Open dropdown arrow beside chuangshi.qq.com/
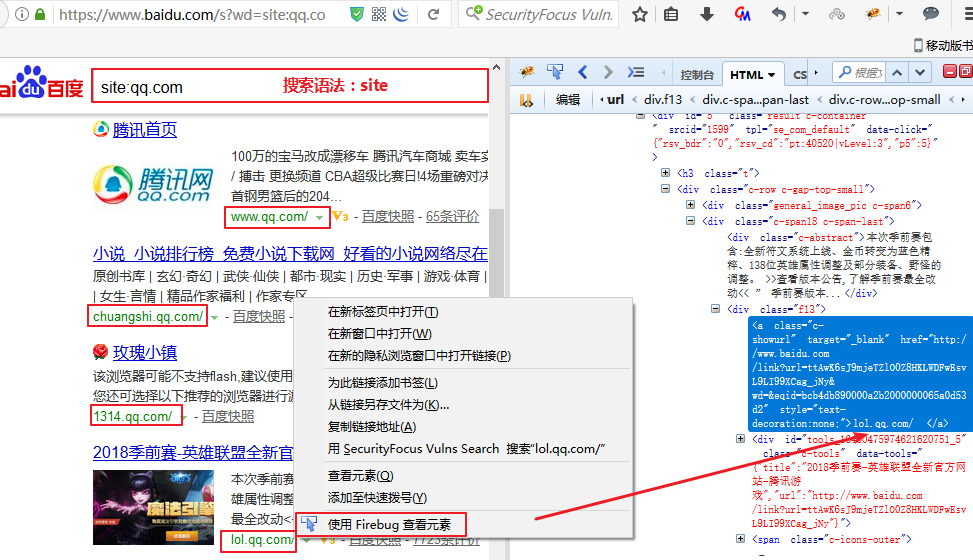This screenshot has height=560, width=973. point(215,317)
